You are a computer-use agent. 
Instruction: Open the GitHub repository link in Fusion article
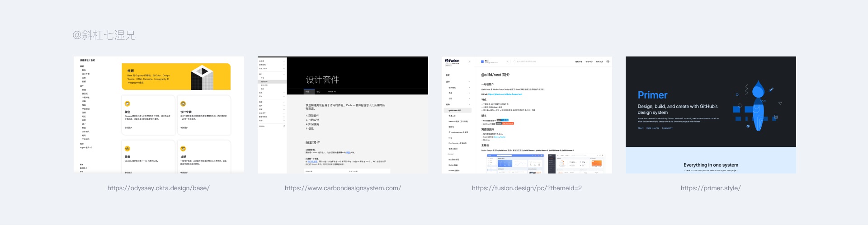tap(505, 94)
